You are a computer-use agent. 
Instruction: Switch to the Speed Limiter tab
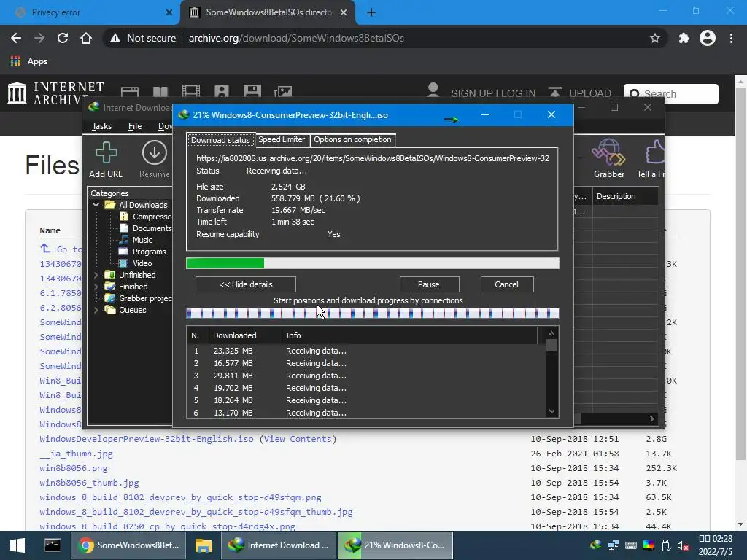282,139
